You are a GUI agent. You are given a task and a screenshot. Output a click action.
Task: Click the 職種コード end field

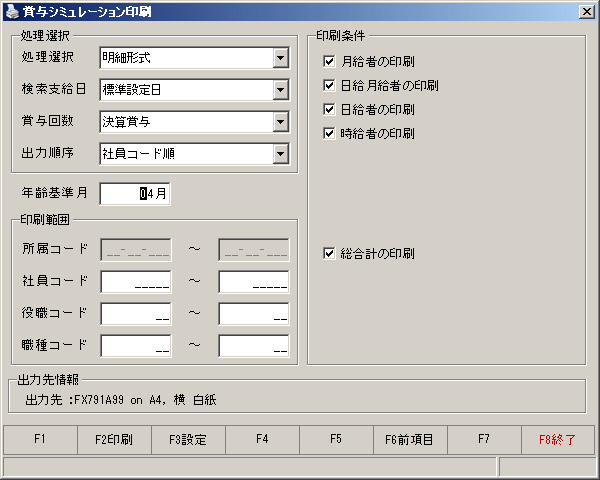pos(254,346)
